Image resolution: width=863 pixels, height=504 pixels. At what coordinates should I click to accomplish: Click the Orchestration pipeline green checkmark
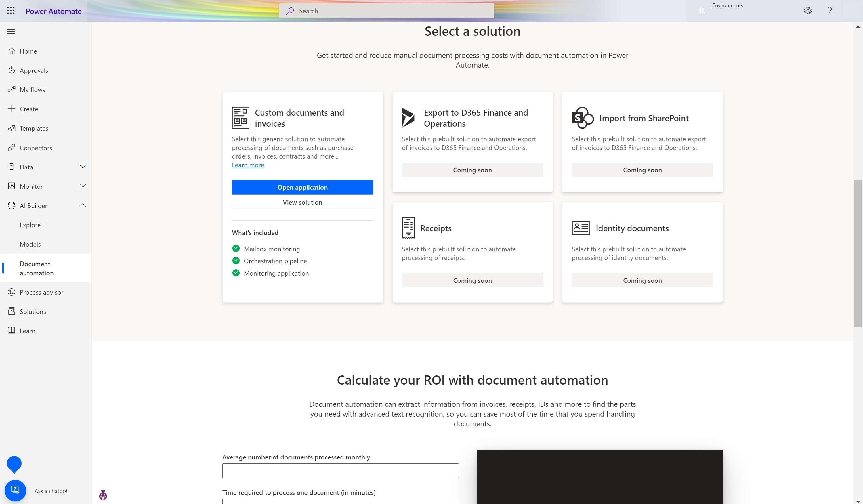pyautogui.click(x=236, y=261)
